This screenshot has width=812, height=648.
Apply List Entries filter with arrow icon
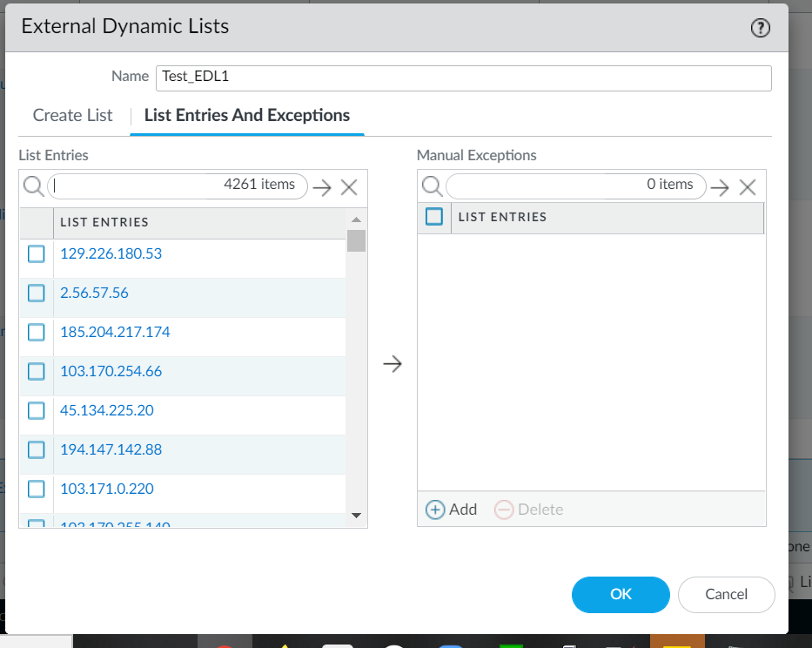[323, 187]
